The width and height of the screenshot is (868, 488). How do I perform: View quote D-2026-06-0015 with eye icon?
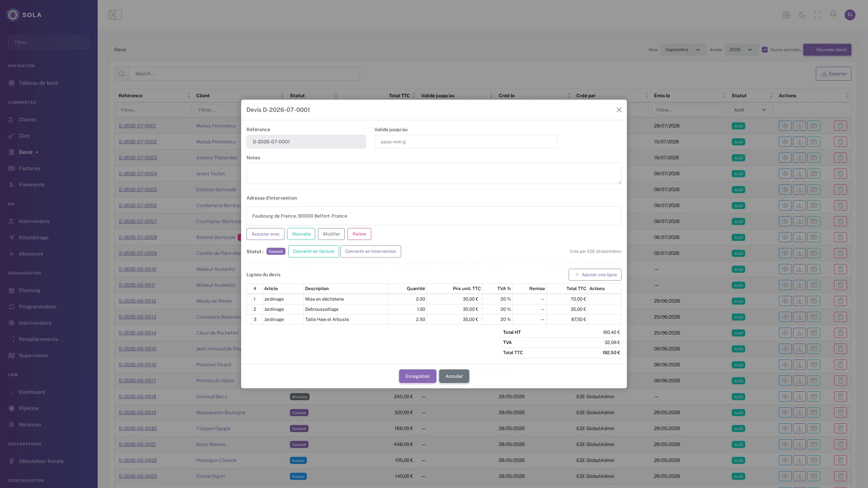coord(785,349)
